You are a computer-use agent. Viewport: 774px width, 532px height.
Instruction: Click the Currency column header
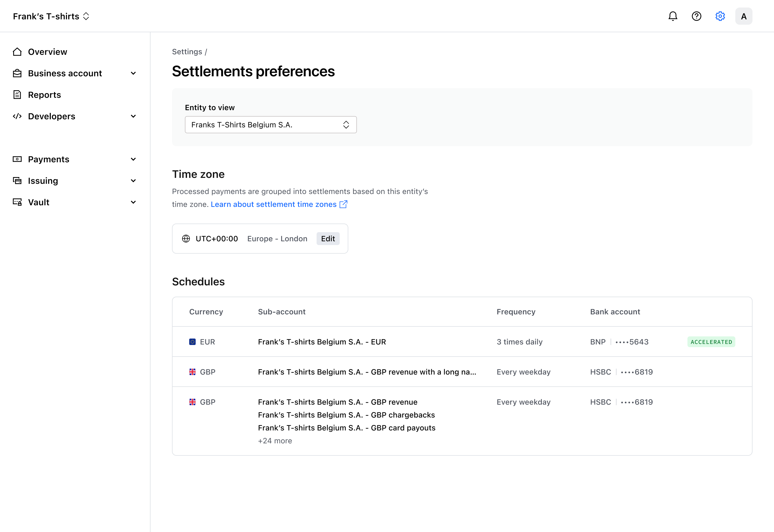[206, 312]
